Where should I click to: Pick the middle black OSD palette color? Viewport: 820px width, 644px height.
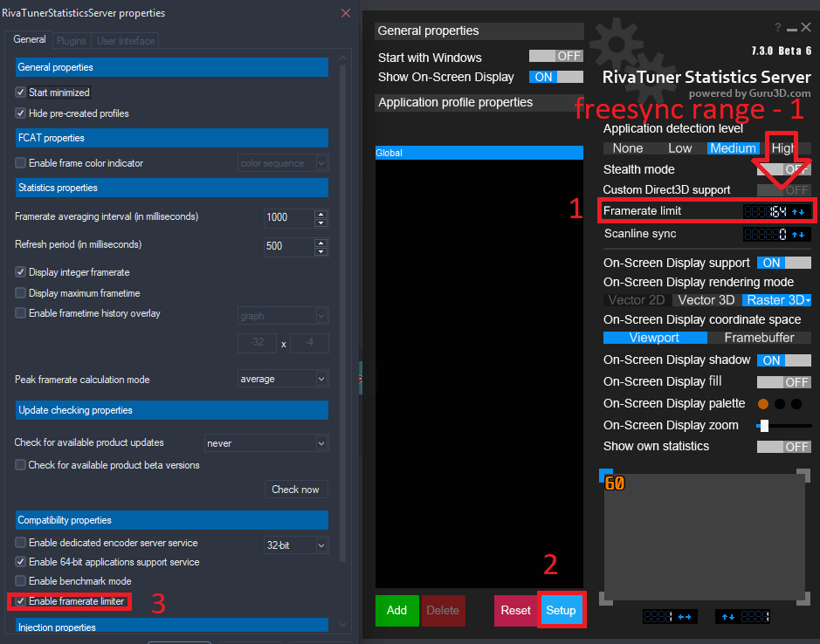point(780,403)
